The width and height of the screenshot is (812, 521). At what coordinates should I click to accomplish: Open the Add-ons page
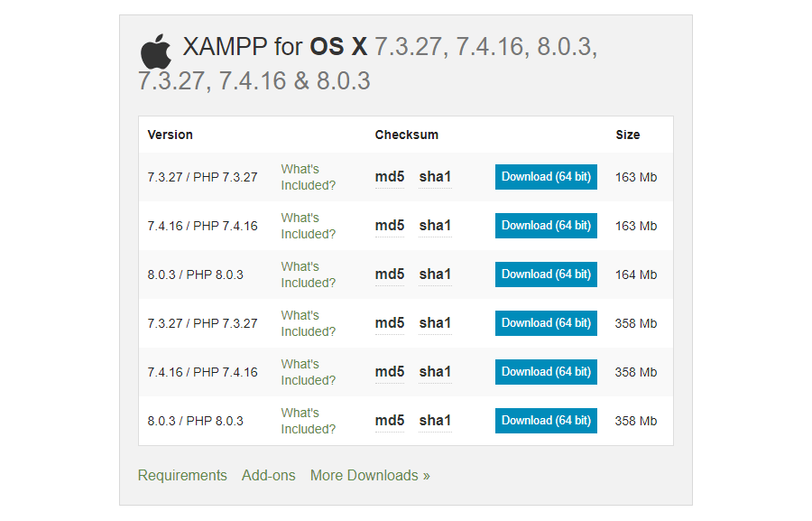[268, 475]
